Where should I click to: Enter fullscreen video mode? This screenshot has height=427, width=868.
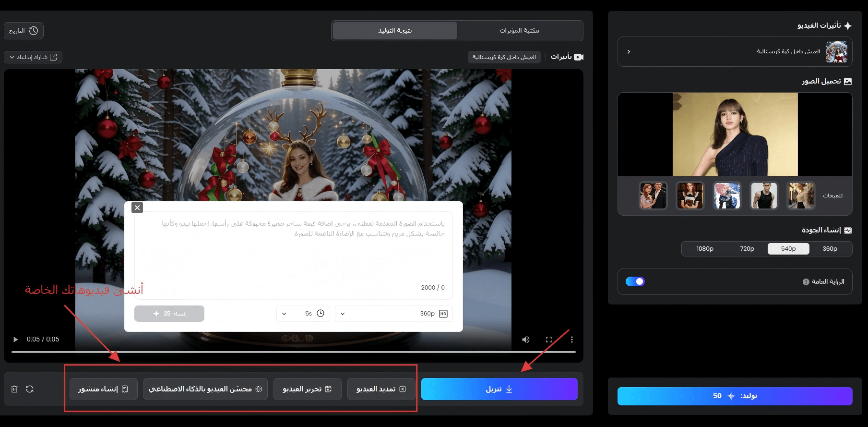point(549,340)
